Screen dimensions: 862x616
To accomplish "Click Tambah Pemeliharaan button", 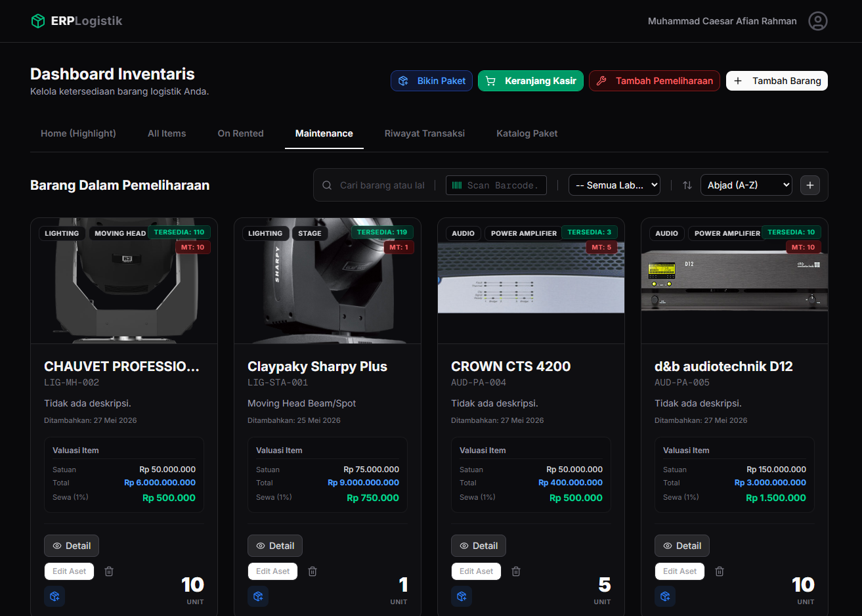I will click(x=655, y=81).
